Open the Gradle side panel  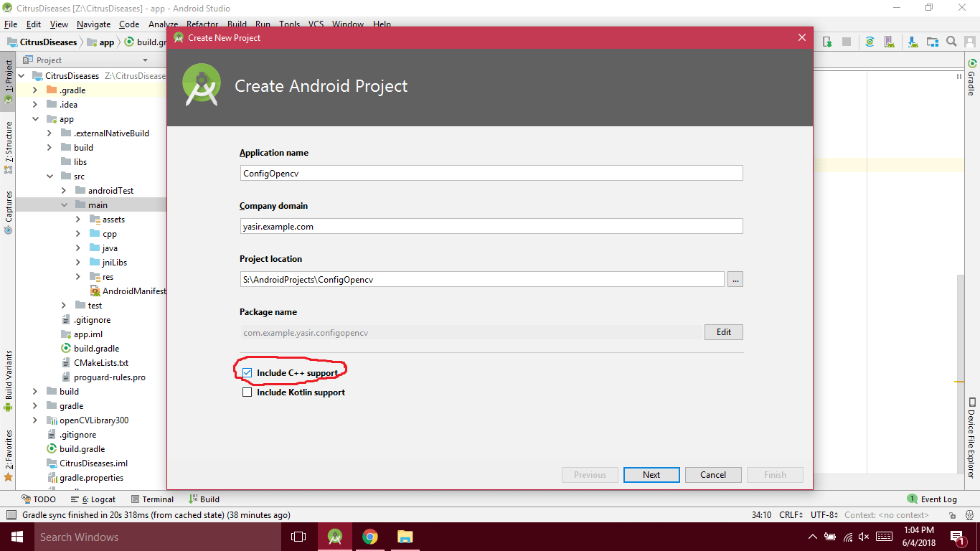(972, 77)
